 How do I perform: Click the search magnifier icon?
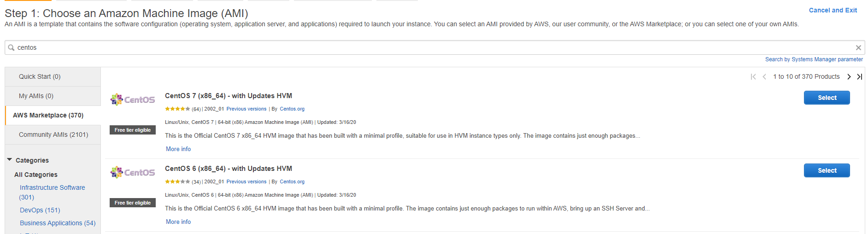click(12, 47)
